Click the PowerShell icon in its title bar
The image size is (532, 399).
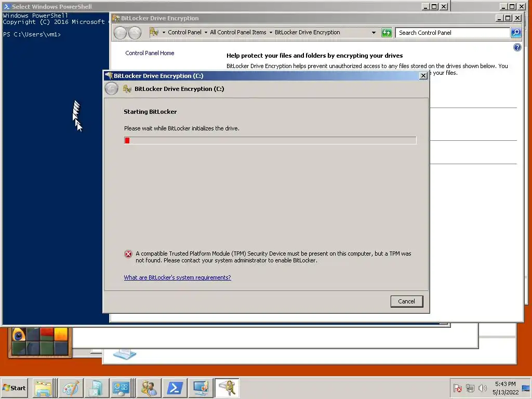click(7, 6)
